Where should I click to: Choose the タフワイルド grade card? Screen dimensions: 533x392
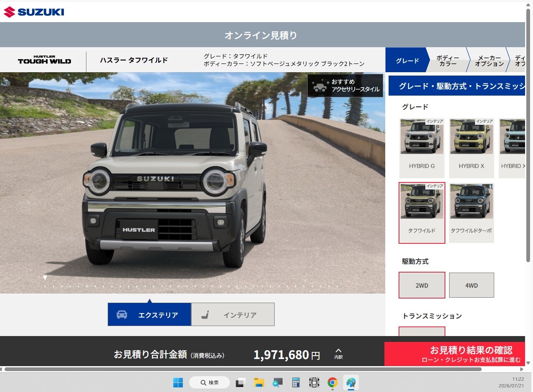422,213
